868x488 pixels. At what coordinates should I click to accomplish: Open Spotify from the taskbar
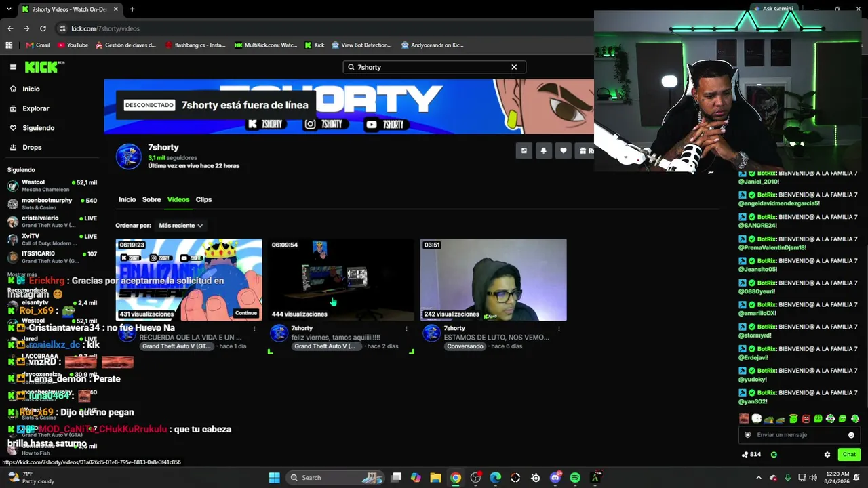click(x=575, y=478)
